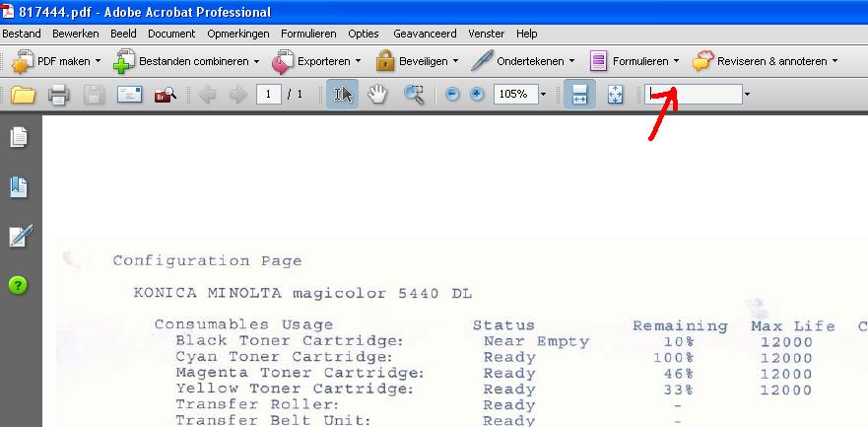Open the Help menu
Screen dimensions: 868x427
527,34
